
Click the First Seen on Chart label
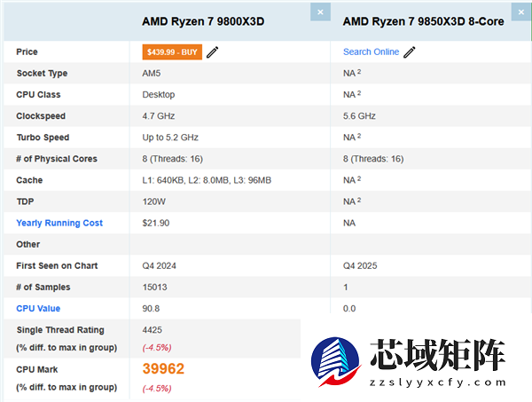tap(57, 266)
